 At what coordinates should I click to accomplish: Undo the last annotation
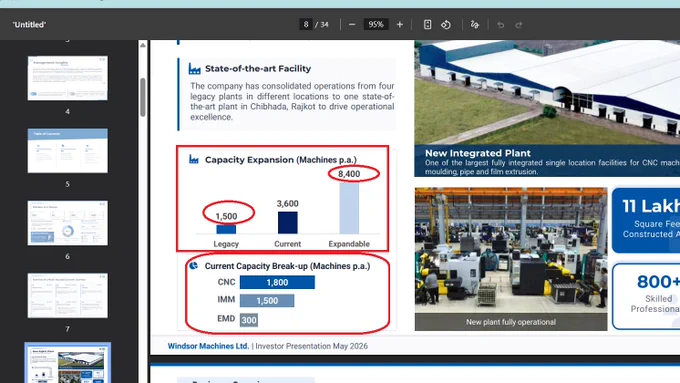[x=500, y=25]
